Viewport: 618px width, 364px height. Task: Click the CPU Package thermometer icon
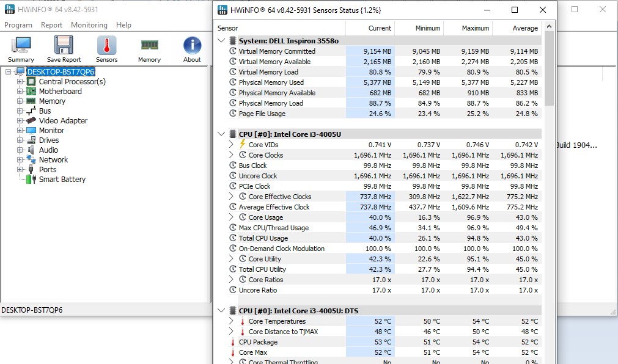click(232, 342)
